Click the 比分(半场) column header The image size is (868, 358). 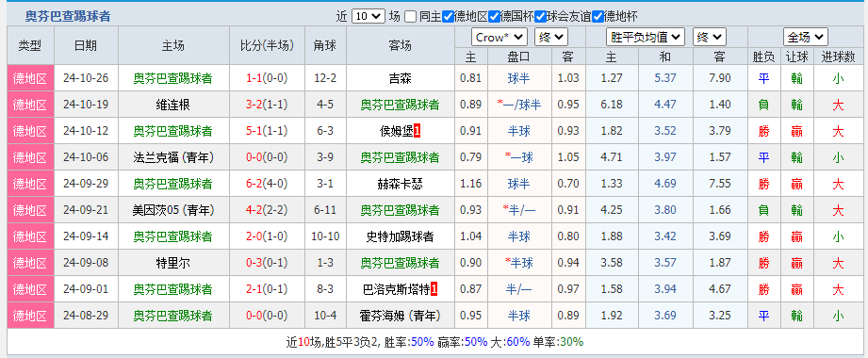(x=267, y=45)
